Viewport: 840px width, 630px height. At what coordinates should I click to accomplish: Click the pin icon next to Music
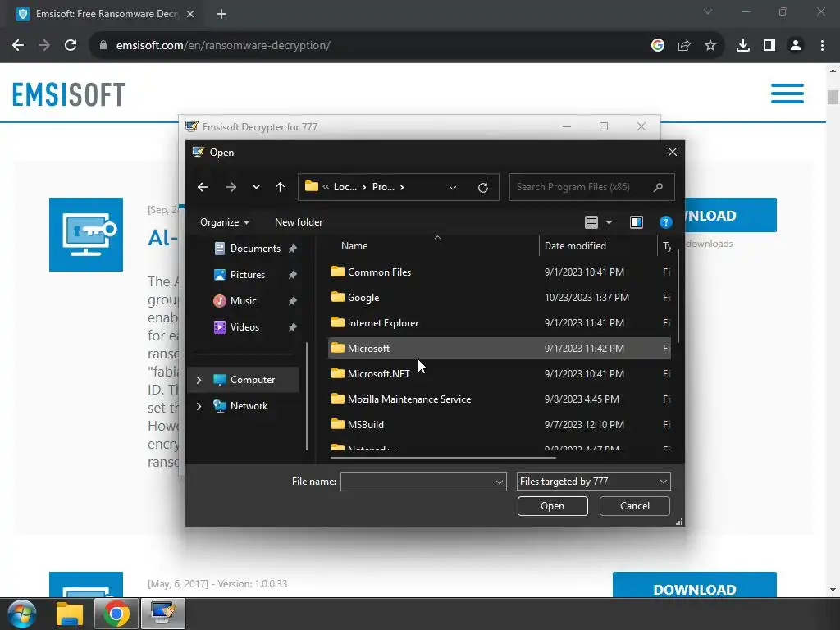[x=293, y=301]
